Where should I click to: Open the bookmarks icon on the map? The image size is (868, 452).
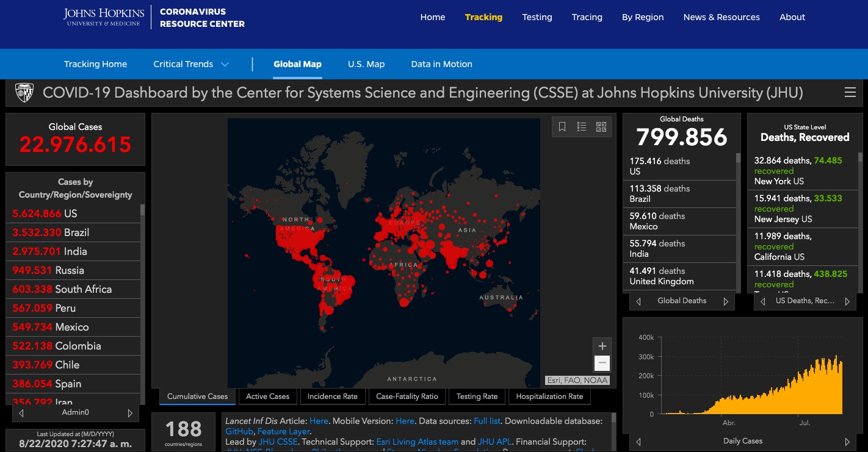click(562, 127)
